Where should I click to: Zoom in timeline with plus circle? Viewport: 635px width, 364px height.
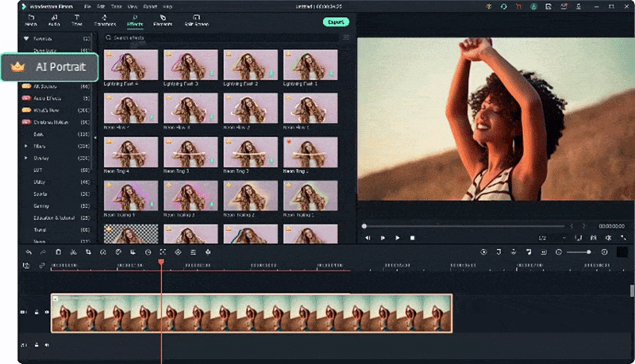[604, 252]
